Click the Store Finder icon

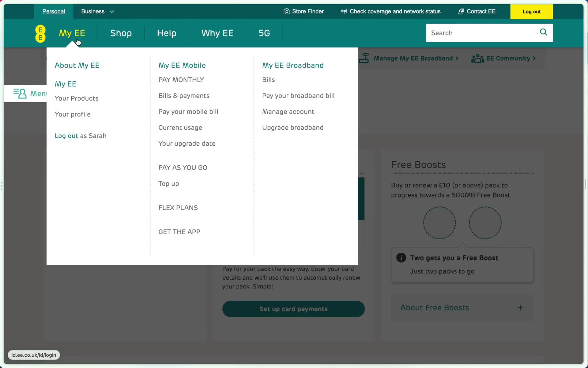pyautogui.click(x=286, y=11)
